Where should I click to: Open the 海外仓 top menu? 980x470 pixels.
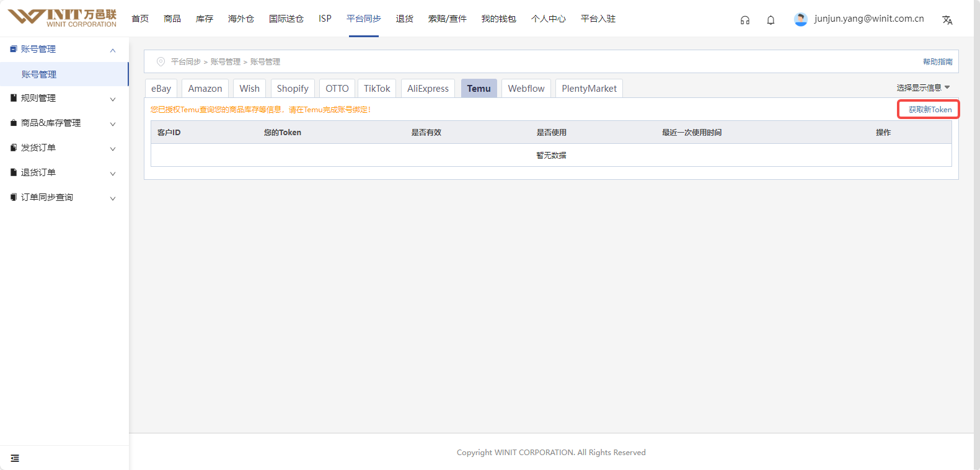click(x=241, y=19)
